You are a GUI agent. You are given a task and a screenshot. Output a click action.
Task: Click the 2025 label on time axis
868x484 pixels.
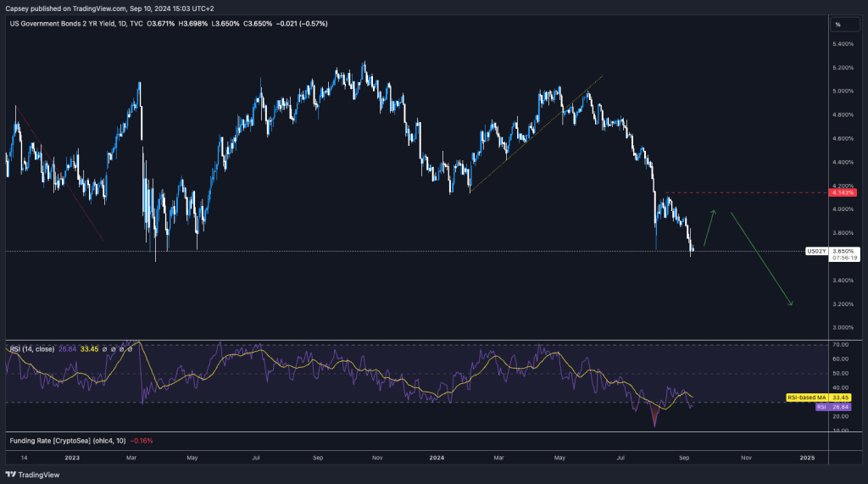point(807,457)
